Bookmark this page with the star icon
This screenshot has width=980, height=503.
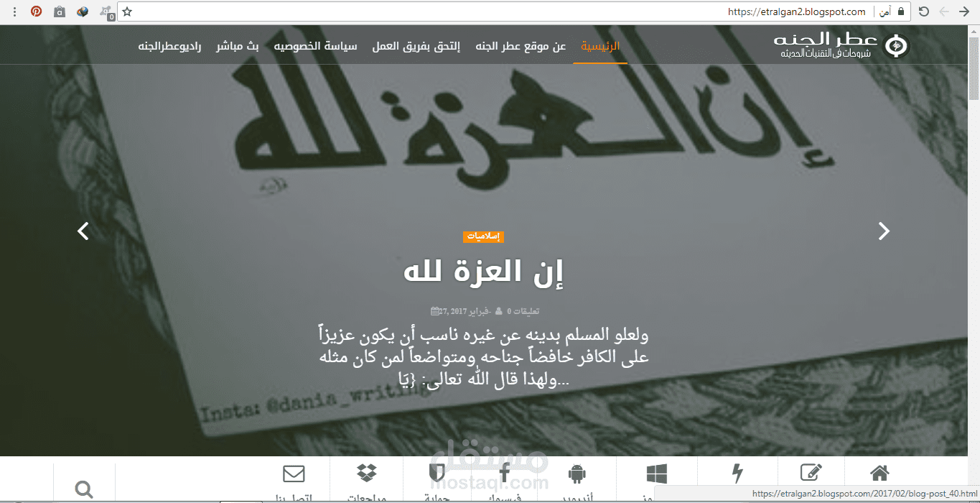[x=127, y=11]
